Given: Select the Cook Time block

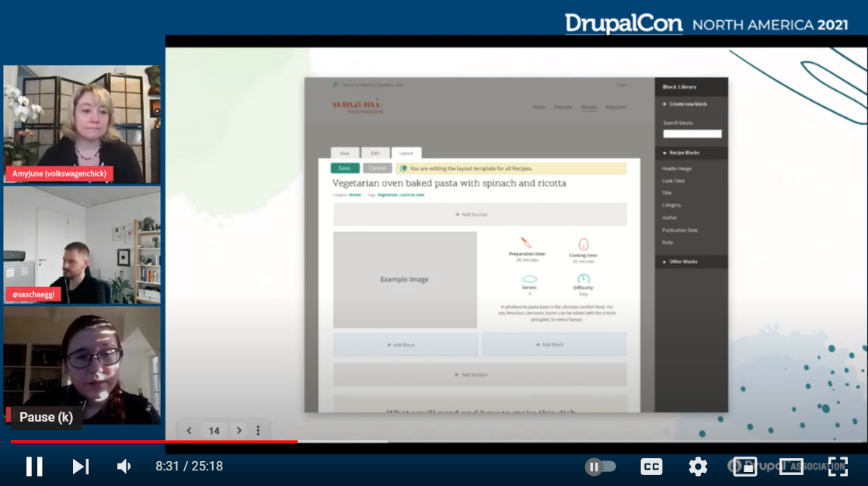Looking at the screenshot, I should [673, 181].
